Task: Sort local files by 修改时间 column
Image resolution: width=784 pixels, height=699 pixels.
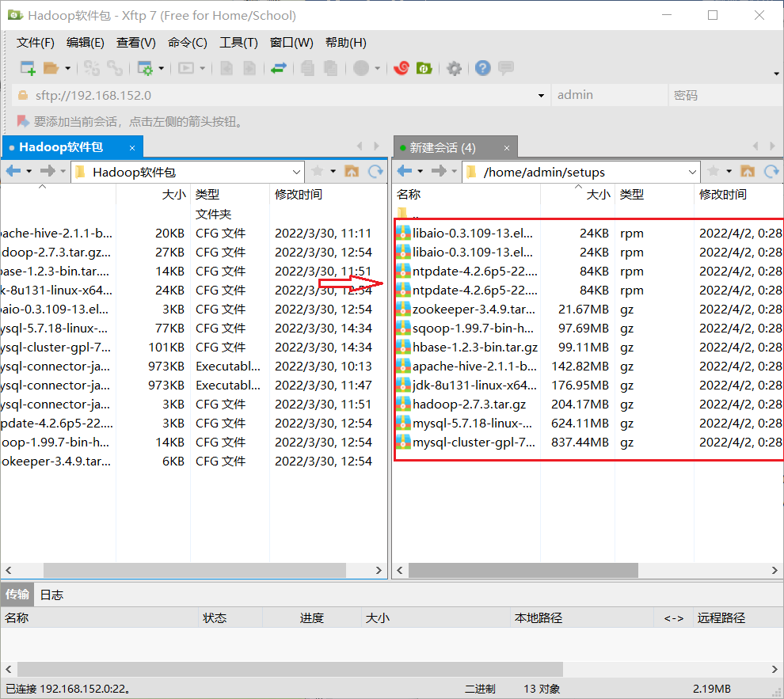Action: coord(328,195)
